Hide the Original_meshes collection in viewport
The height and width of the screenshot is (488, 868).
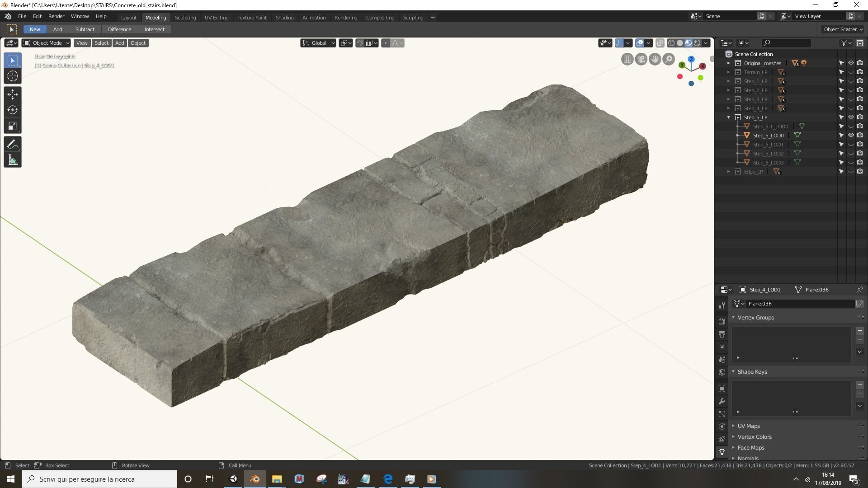(851, 63)
